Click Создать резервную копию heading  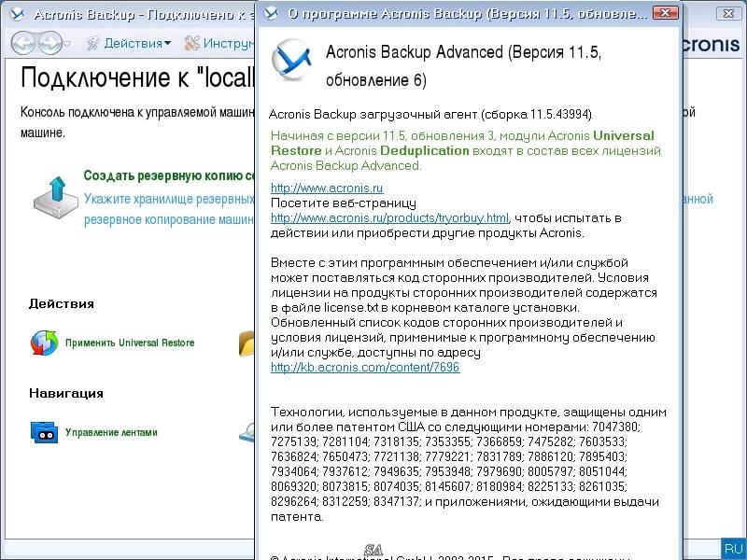click(x=169, y=175)
